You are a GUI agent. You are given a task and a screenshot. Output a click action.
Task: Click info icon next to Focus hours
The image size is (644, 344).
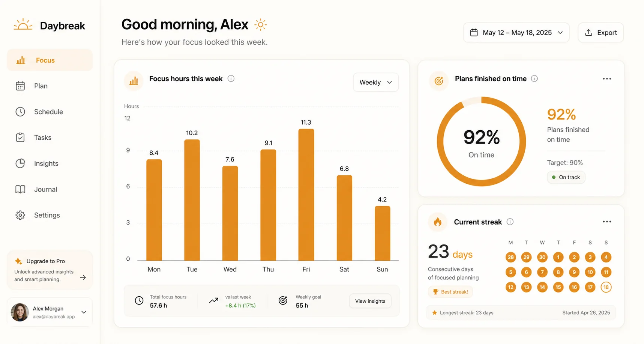231,78
